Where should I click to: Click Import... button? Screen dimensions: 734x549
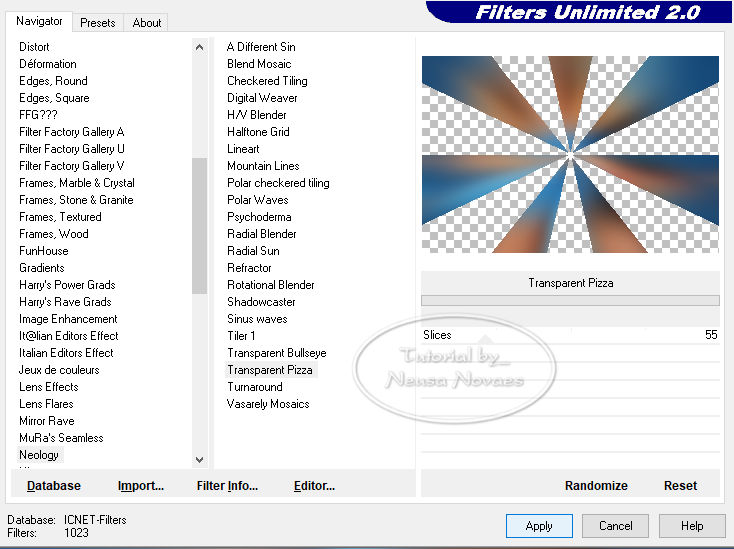click(140, 485)
